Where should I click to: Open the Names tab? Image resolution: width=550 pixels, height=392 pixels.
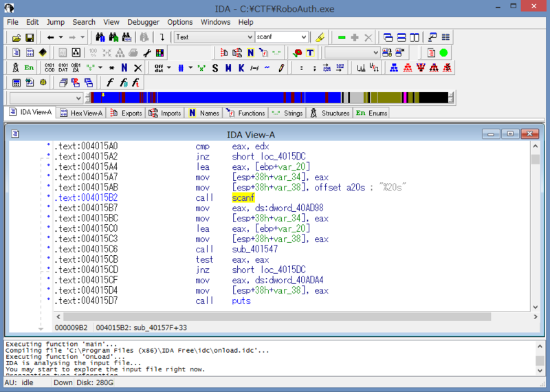tap(203, 113)
